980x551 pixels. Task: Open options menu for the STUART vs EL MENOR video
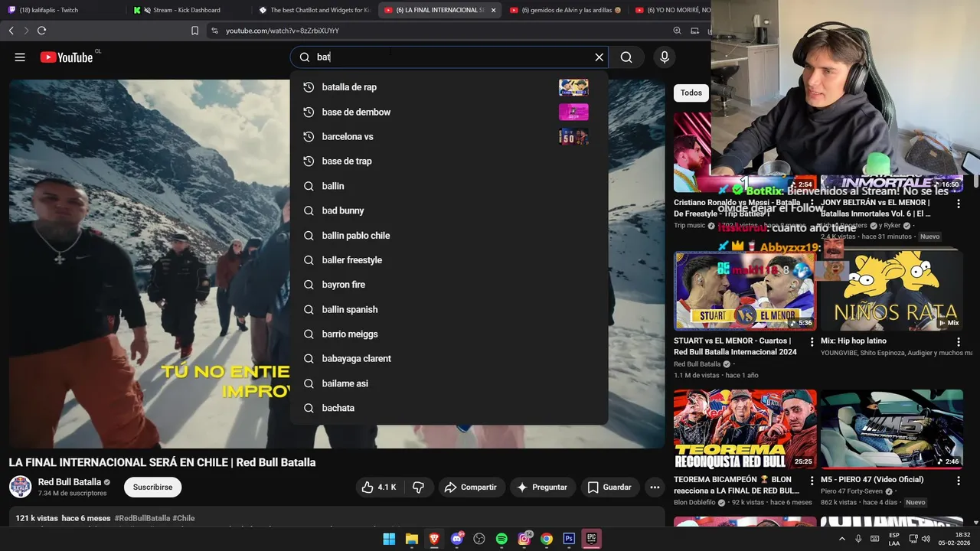coord(812,341)
